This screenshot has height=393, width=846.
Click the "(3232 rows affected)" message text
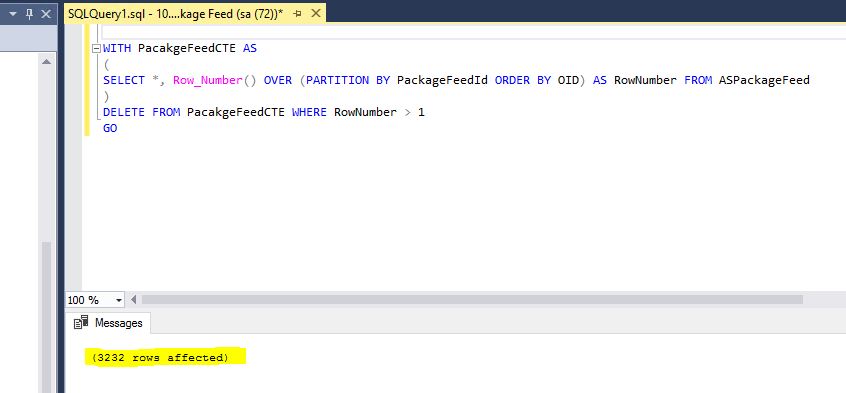tap(160, 357)
